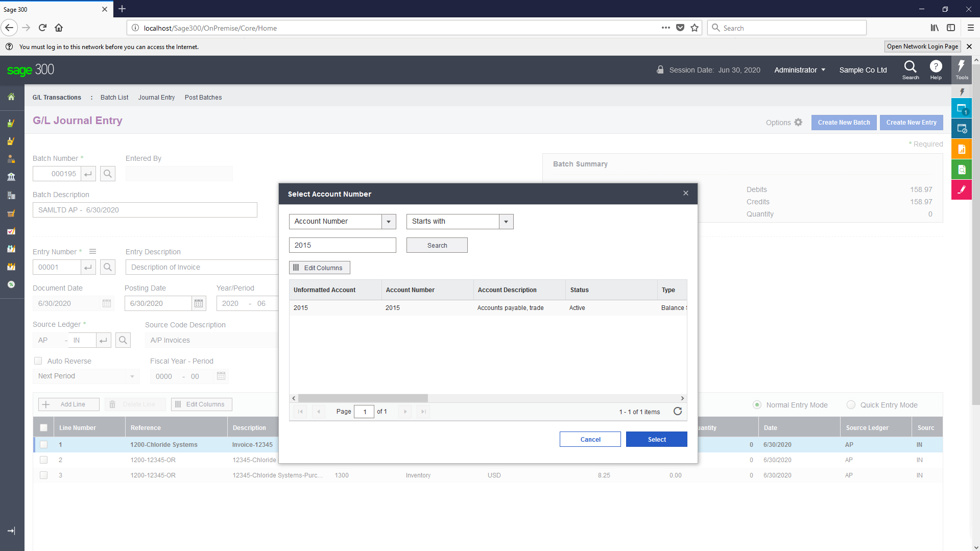Cancel the account selection dialog
The image size is (980, 551).
tap(590, 440)
